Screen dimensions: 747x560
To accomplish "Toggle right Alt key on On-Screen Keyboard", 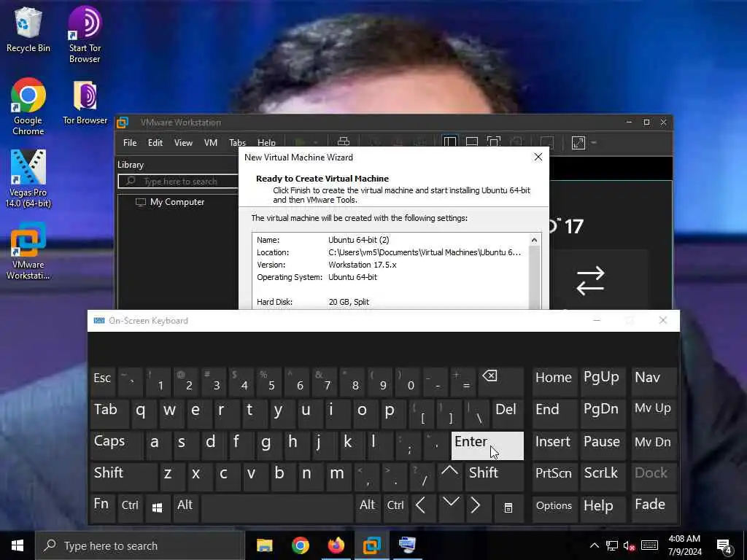I will coord(368,508).
